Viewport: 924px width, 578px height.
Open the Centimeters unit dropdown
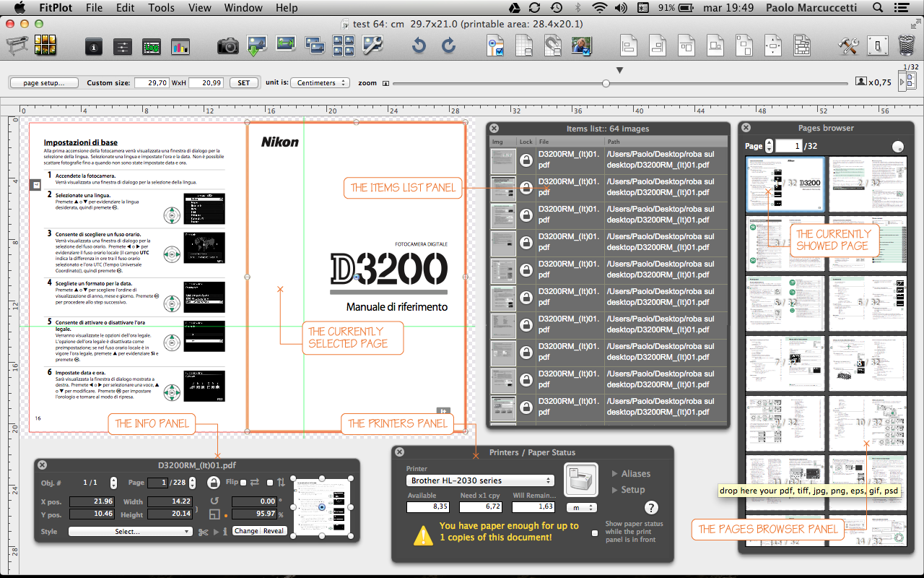pyautogui.click(x=320, y=83)
